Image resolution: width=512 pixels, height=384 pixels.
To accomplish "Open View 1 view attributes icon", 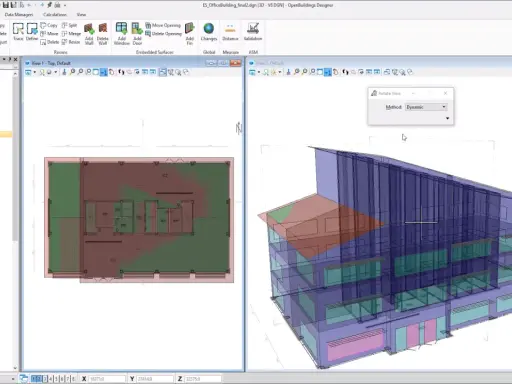I will pyautogui.click(x=28, y=72).
